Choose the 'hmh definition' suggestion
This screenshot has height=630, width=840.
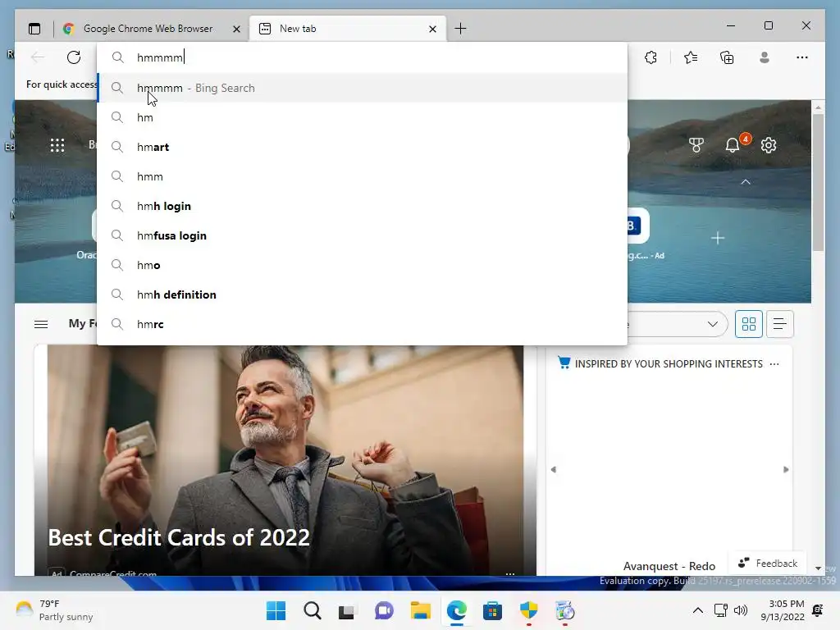tap(362, 294)
